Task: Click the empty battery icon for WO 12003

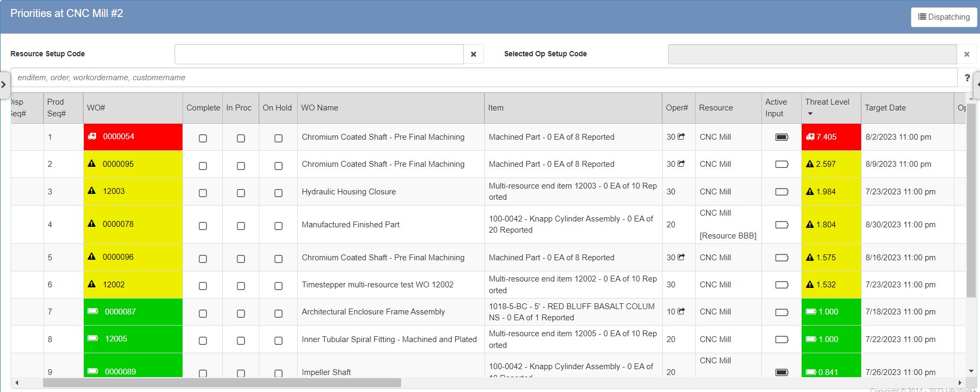Action: tap(782, 192)
